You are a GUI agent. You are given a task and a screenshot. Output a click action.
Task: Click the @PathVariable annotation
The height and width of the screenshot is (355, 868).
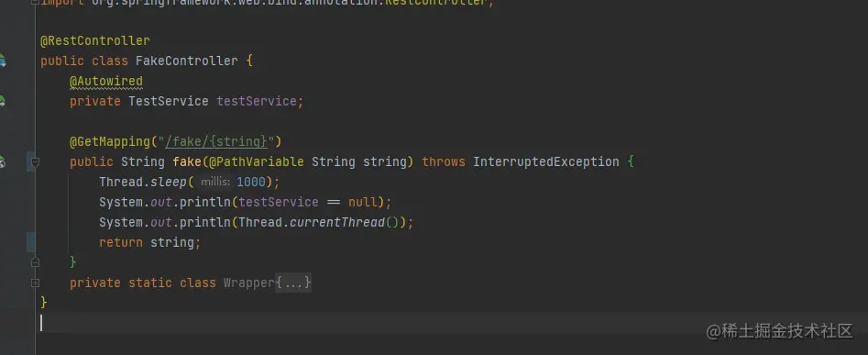click(x=257, y=161)
